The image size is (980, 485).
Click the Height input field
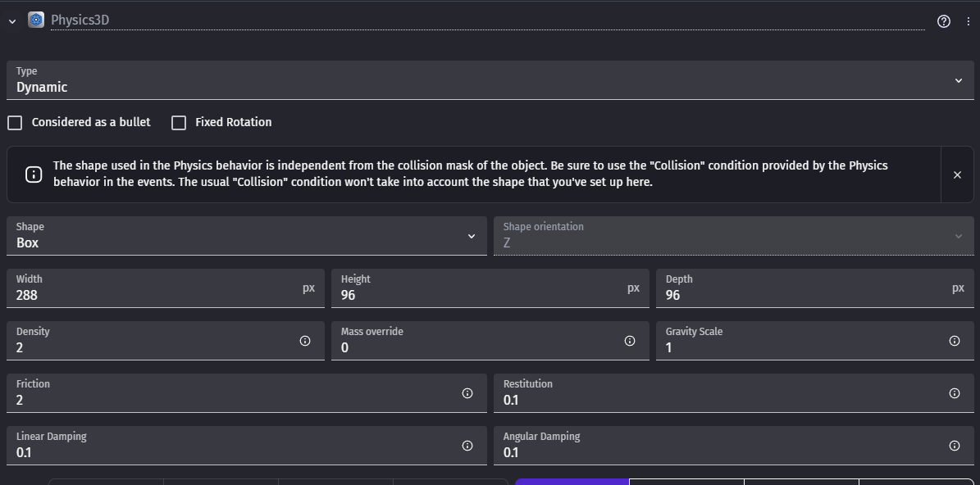click(x=481, y=295)
